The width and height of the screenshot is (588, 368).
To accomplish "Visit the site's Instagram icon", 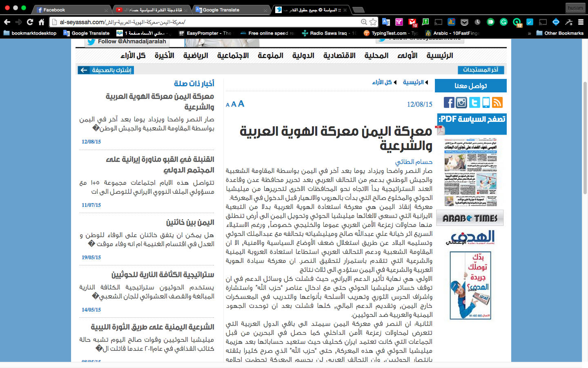I will (x=461, y=102).
